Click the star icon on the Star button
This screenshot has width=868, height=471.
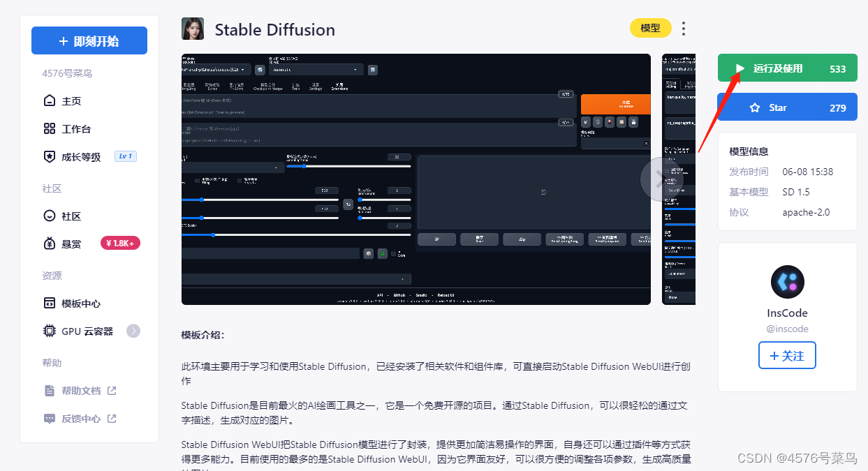point(755,107)
